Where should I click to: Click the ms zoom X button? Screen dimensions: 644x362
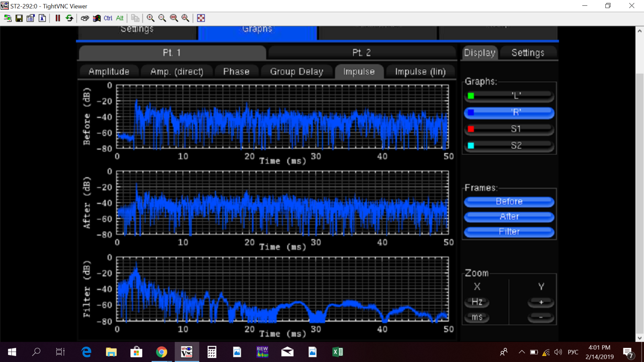(x=477, y=317)
